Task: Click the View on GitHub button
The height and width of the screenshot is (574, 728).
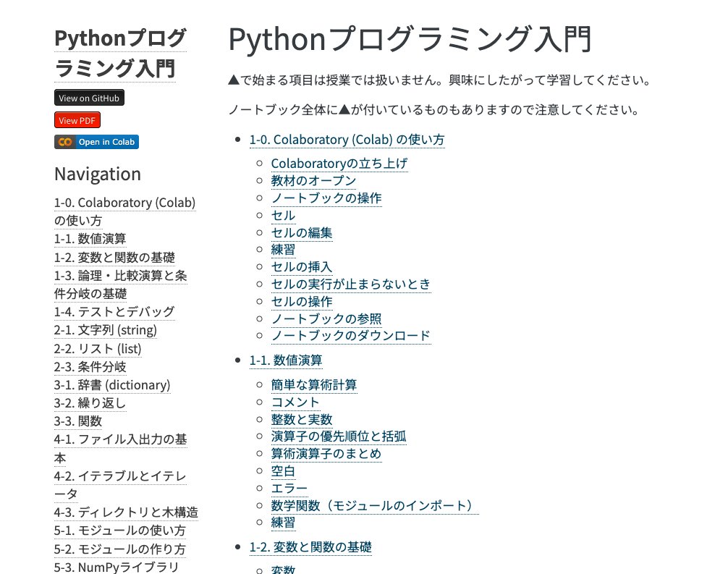Action: click(89, 98)
